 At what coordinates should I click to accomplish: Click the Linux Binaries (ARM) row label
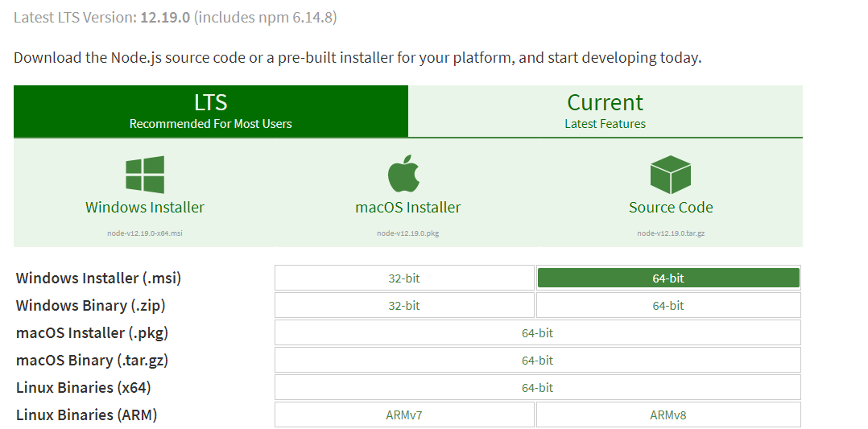click(x=87, y=415)
